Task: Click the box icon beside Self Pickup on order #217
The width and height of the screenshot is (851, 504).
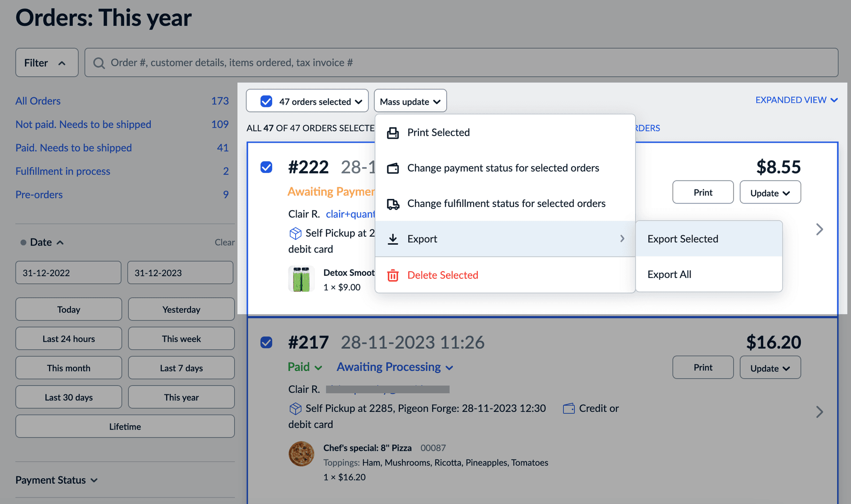Action: (295, 408)
